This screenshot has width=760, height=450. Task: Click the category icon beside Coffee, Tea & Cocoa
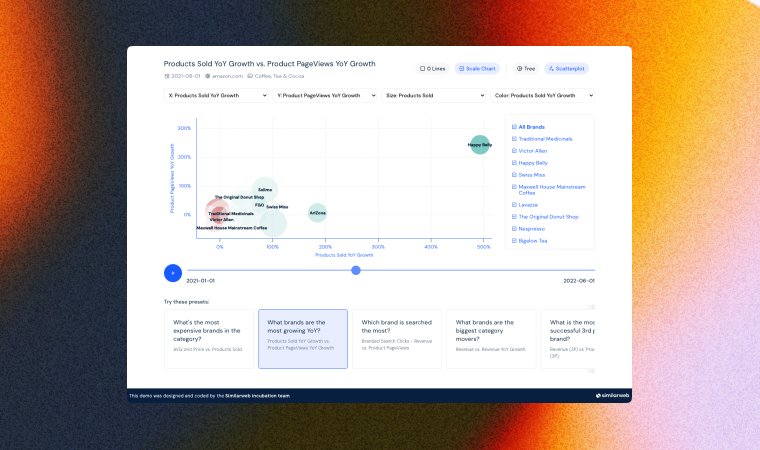tap(250, 76)
